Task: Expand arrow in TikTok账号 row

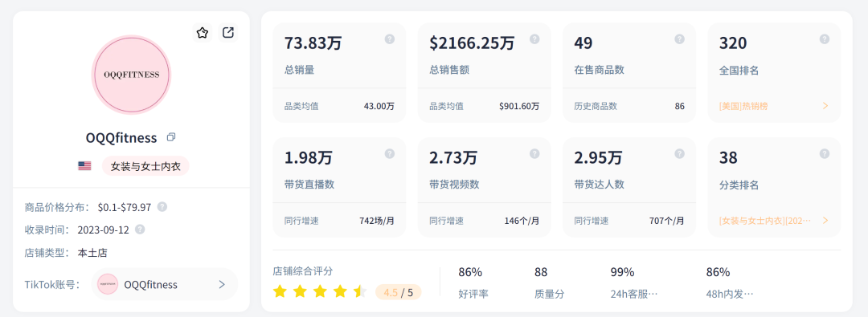Action: 222,284
